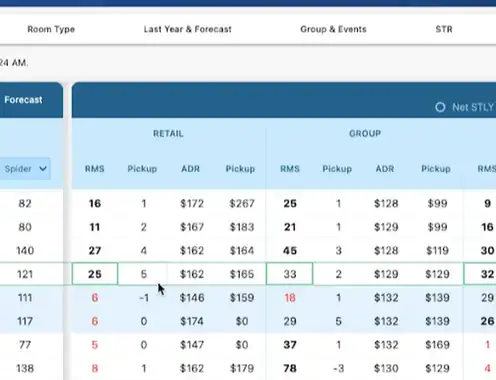This screenshot has height=380, width=496.
Task: Select outlined Retail Pickup cell 5 in row 121
Action: coord(143,274)
